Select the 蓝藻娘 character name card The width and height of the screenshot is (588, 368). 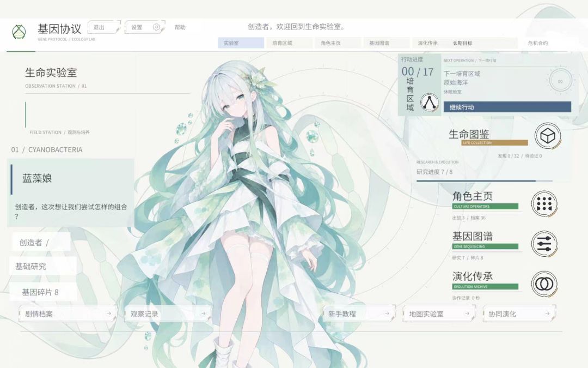pyautogui.click(x=70, y=192)
